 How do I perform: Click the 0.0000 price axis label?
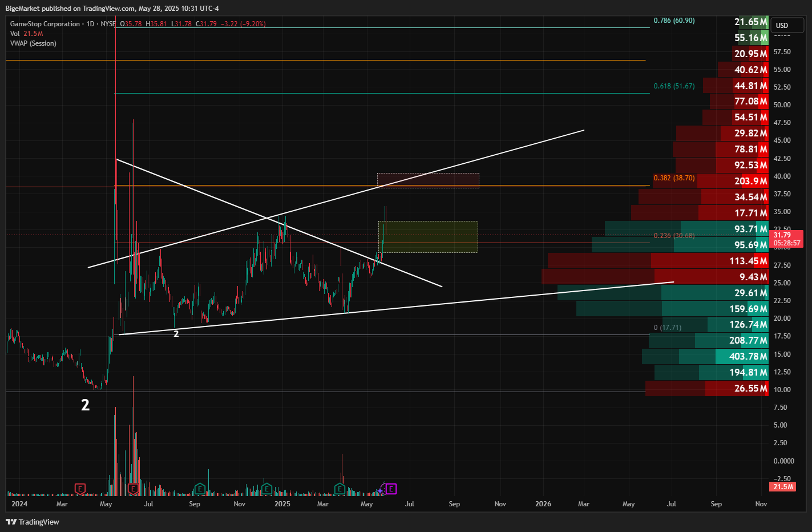pyautogui.click(x=784, y=461)
